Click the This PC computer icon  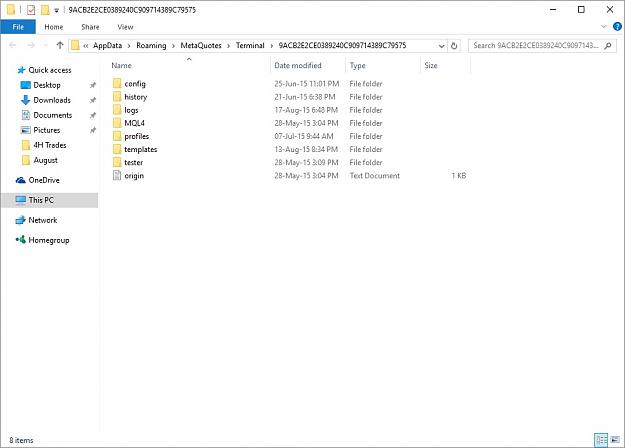[x=21, y=200]
